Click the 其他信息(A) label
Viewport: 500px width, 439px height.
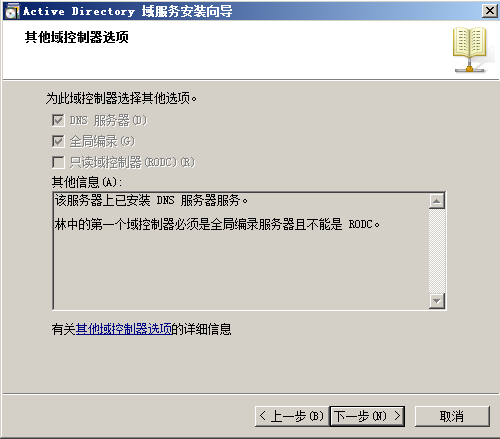(87, 182)
